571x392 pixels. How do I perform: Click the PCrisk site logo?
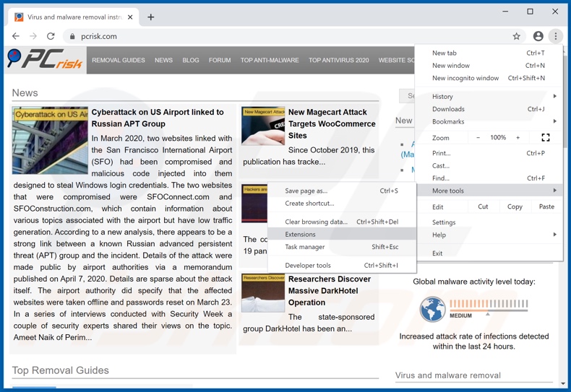45,60
